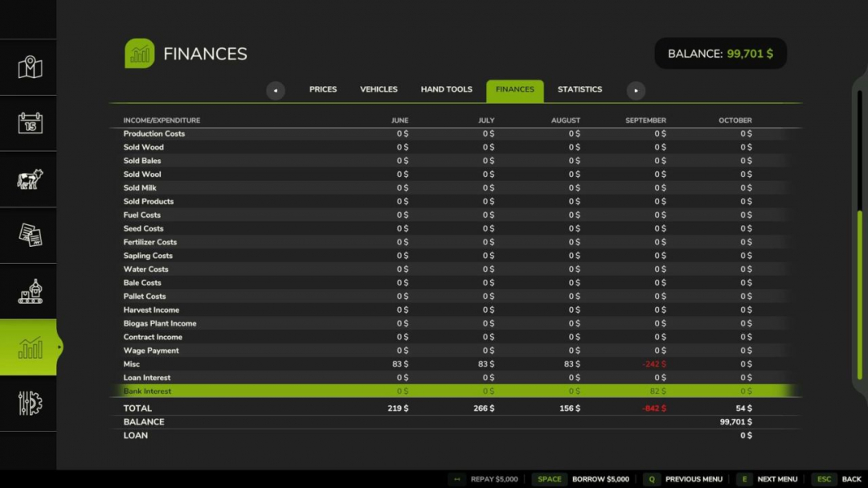Screen dimensions: 868x488
Task: Click the vertical scrollbar thumb
Action: 860,295
